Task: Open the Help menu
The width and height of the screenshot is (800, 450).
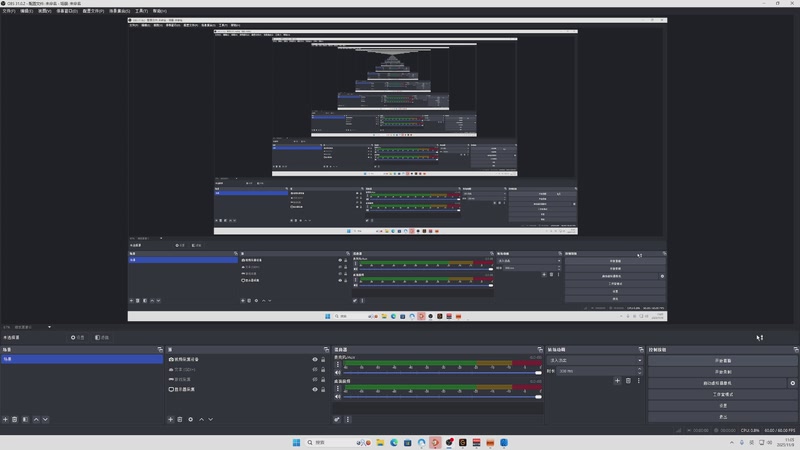Action: click(160, 11)
